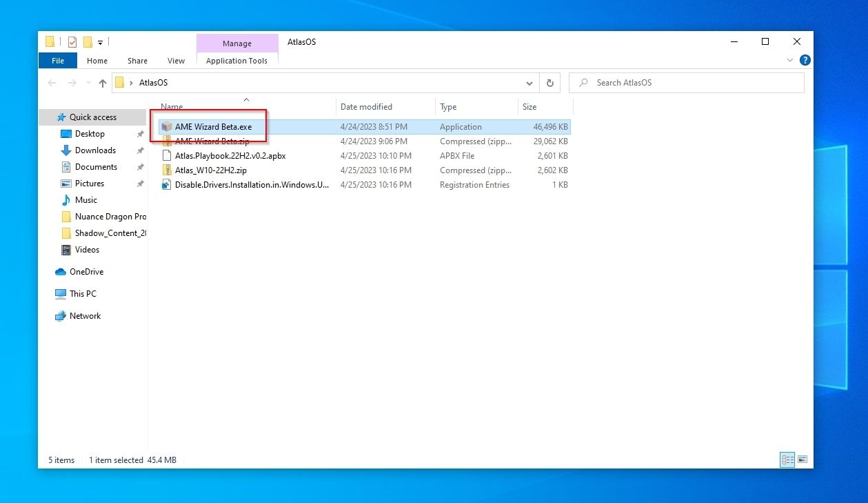
Task: Sort files by Date modified column
Action: pyautogui.click(x=366, y=107)
